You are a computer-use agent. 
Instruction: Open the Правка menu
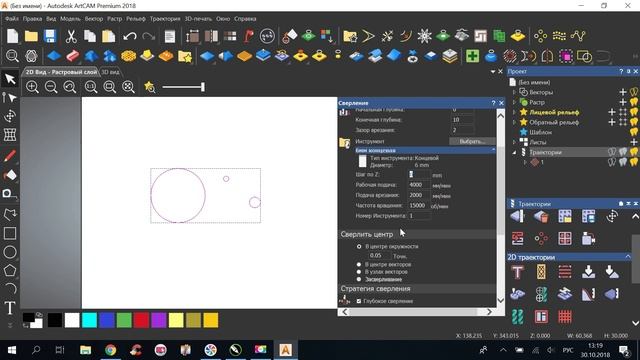click(x=32, y=19)
